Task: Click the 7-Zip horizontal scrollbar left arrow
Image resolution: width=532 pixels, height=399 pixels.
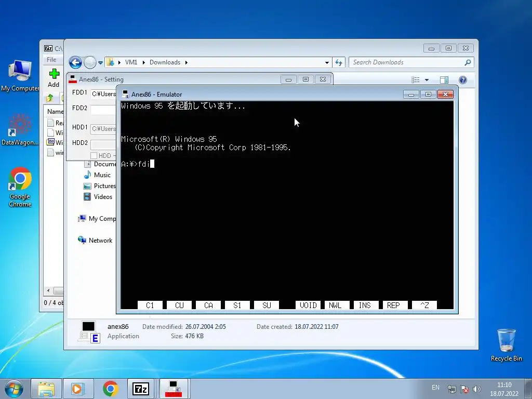Action: [48, 291]
